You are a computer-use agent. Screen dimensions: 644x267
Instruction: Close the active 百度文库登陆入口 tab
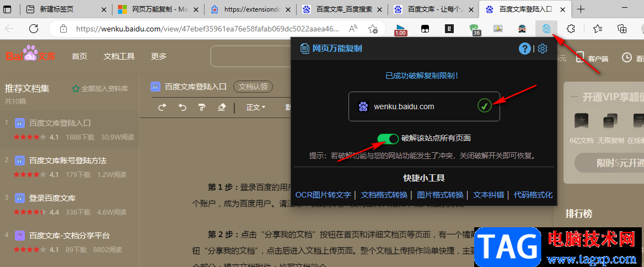tap(562, 9)
